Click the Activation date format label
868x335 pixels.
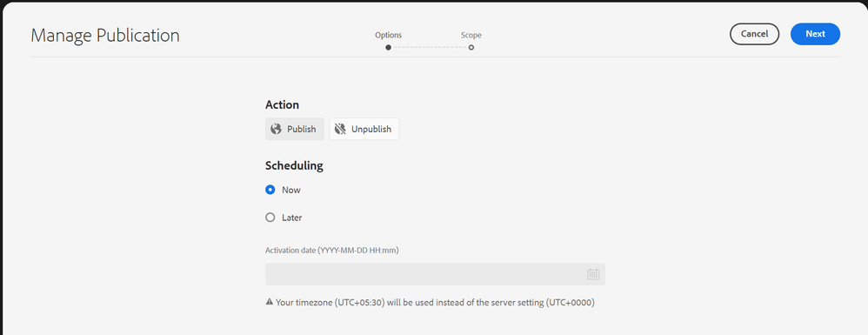(332, 251)
